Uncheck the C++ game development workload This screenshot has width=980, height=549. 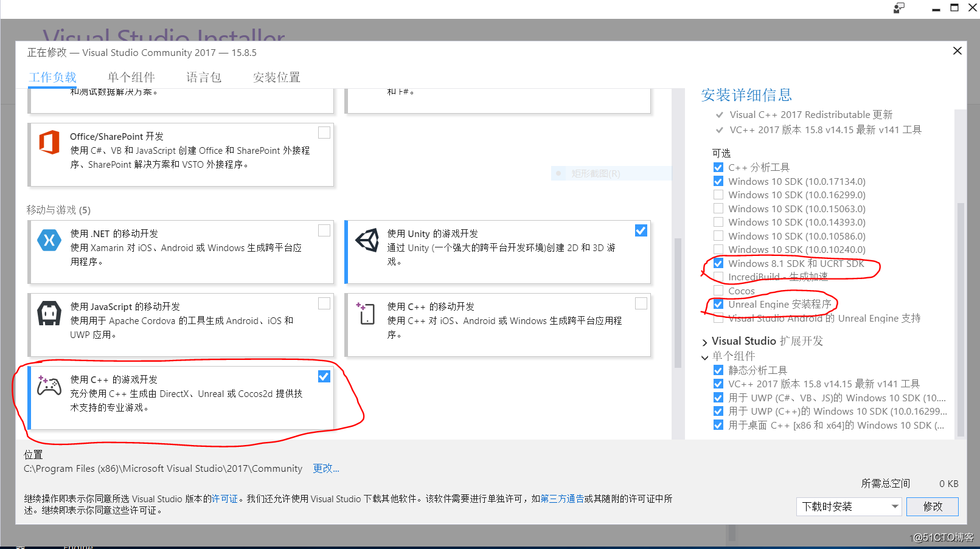(x=324, y=376)
